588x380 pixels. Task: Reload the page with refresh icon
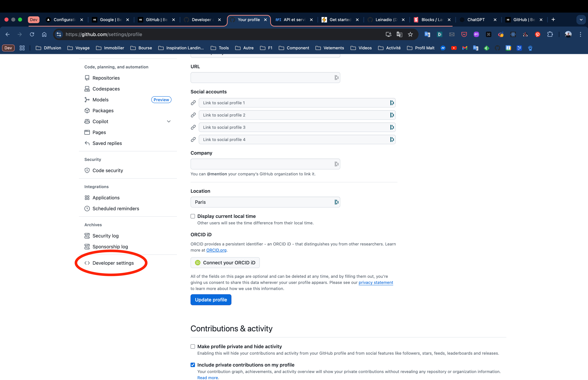[x=32, y=34]
